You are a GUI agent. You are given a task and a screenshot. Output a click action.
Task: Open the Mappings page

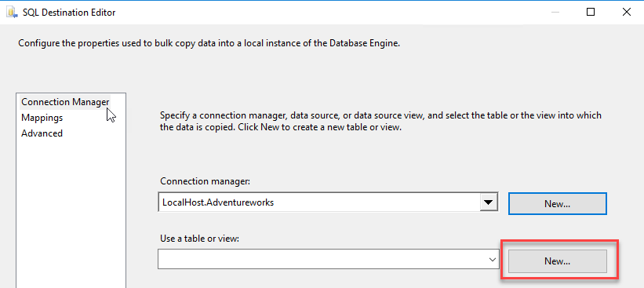[x=42, y=118]
